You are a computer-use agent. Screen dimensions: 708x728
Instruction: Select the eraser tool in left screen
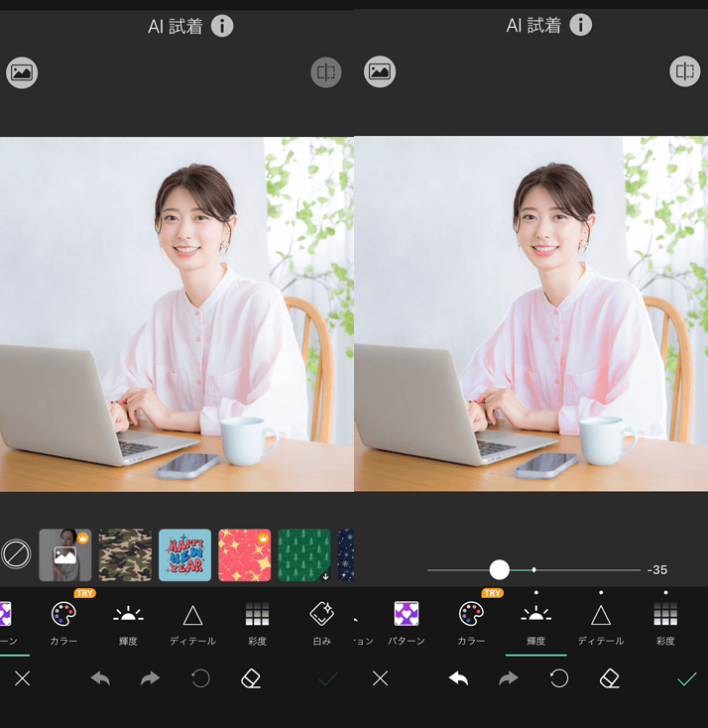pyautogui.click(x=251, y=678)
